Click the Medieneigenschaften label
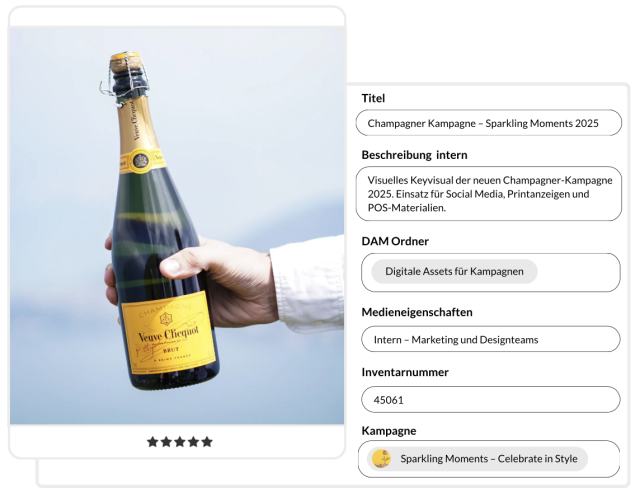The image size is (640, 497). (x=417, y=312)
